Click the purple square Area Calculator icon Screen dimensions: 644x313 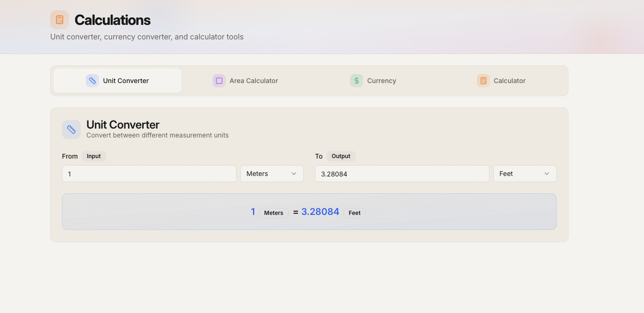[x=219, y=81]
